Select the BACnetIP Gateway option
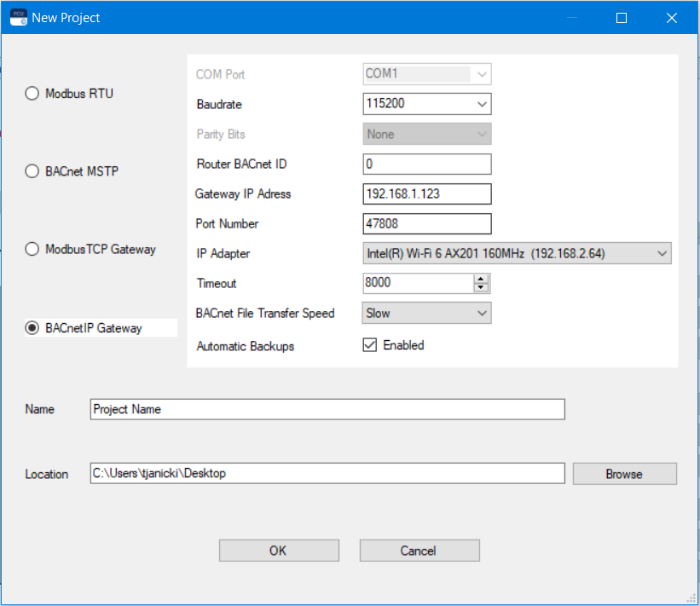The height and width of the screenshot is (606, 700). pyautogui.click(x=31, y=327)
